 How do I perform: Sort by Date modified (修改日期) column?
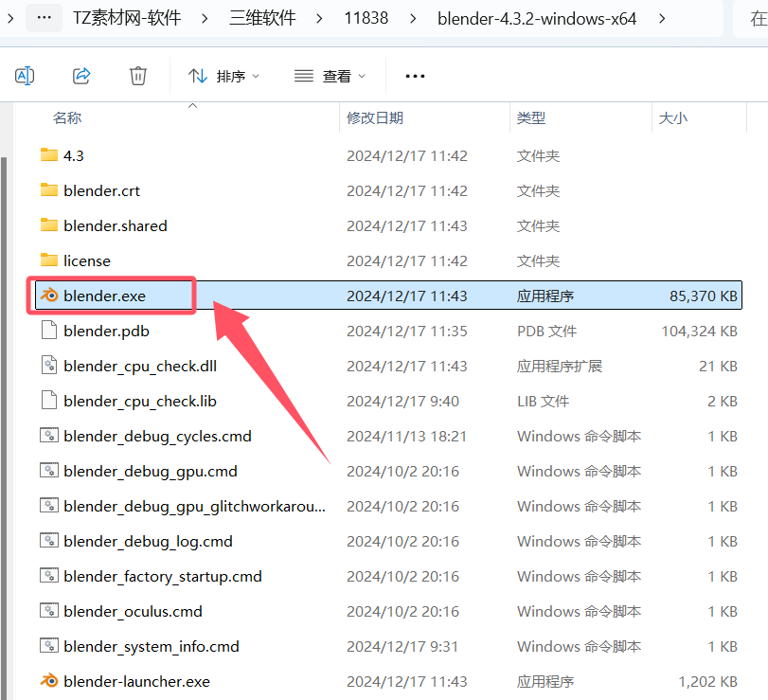tap(375, 118)
